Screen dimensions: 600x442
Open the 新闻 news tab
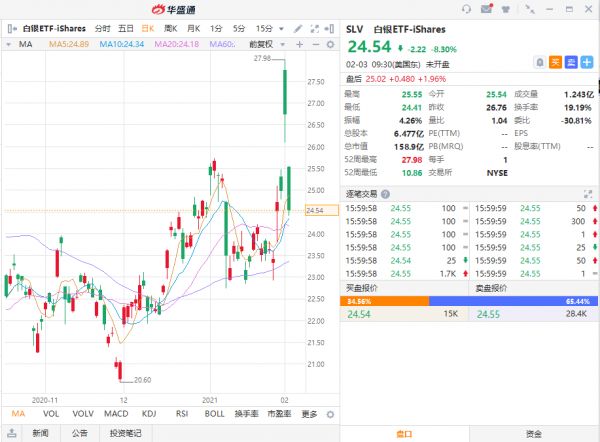[39, 433]
